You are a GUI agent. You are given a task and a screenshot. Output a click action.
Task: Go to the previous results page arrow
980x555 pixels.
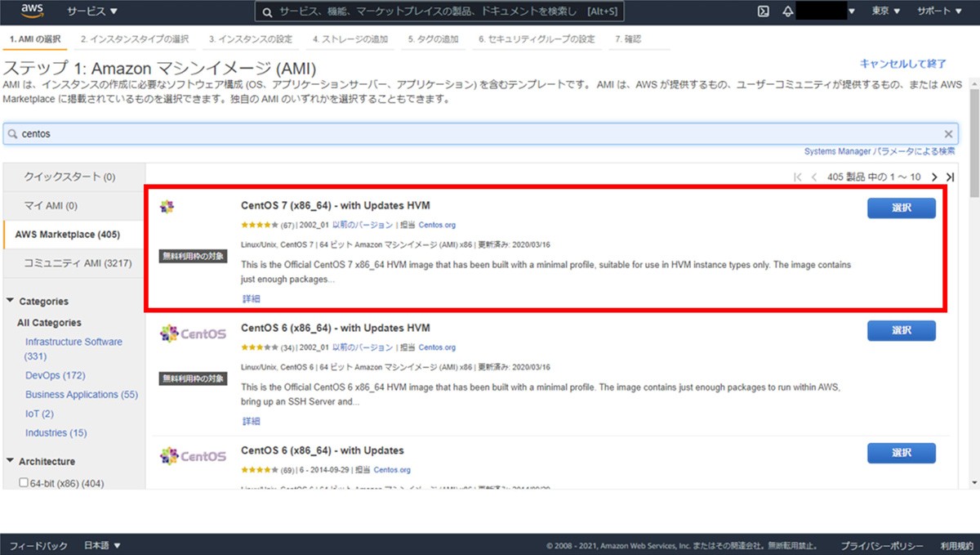[814, 177]
